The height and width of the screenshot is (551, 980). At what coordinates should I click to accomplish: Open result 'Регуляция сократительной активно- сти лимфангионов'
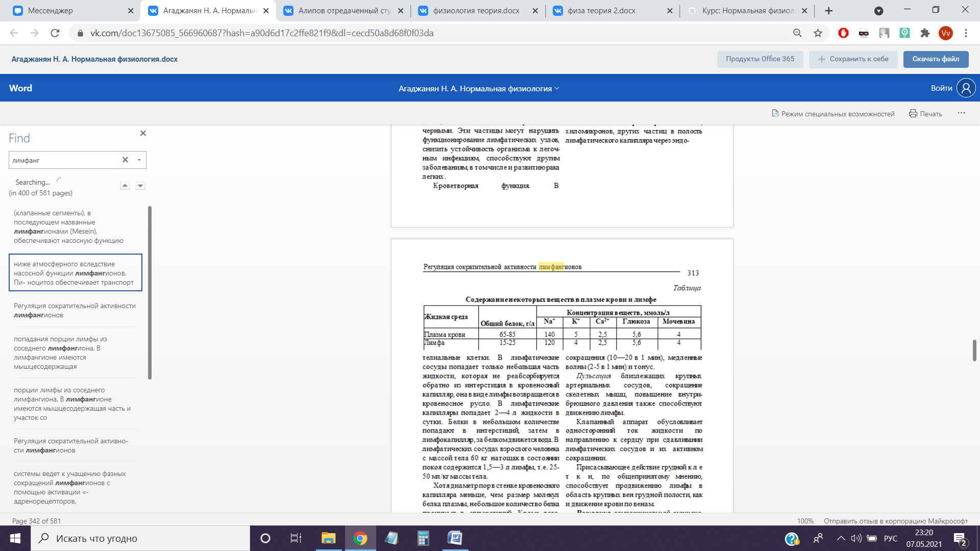pyautogui.click(x=75, y=445)
